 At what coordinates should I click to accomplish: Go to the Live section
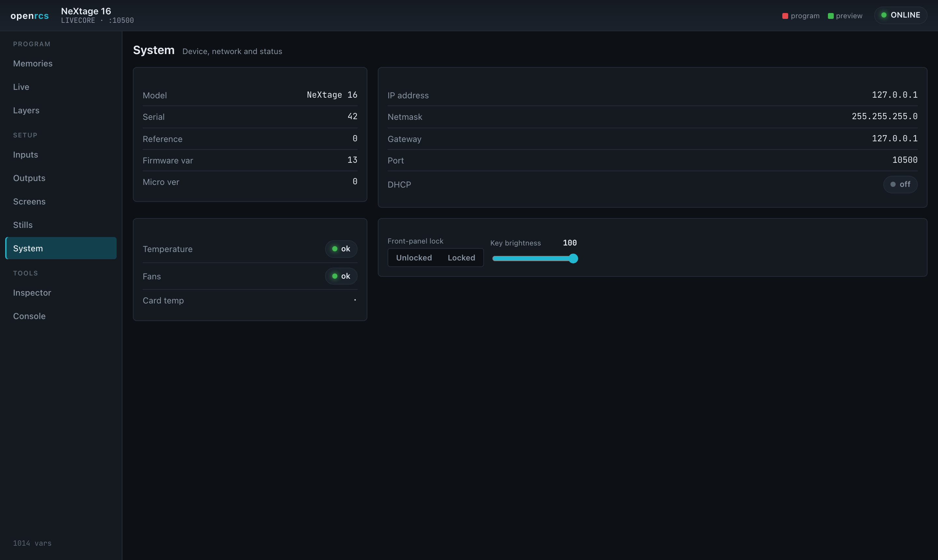point(61,87)
